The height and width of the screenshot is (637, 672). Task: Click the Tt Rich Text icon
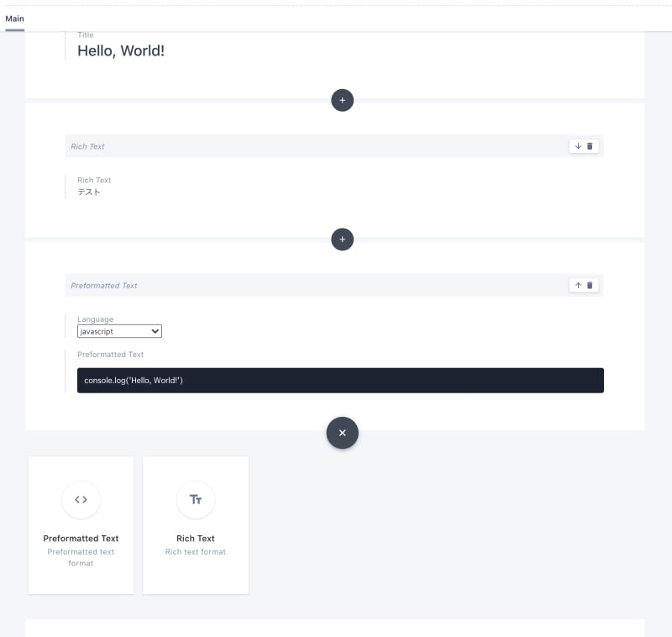coord(196,499)
